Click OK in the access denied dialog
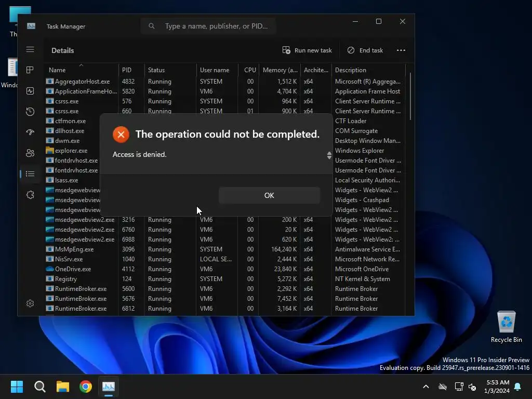The image size is (532, 399). (269, 195)
